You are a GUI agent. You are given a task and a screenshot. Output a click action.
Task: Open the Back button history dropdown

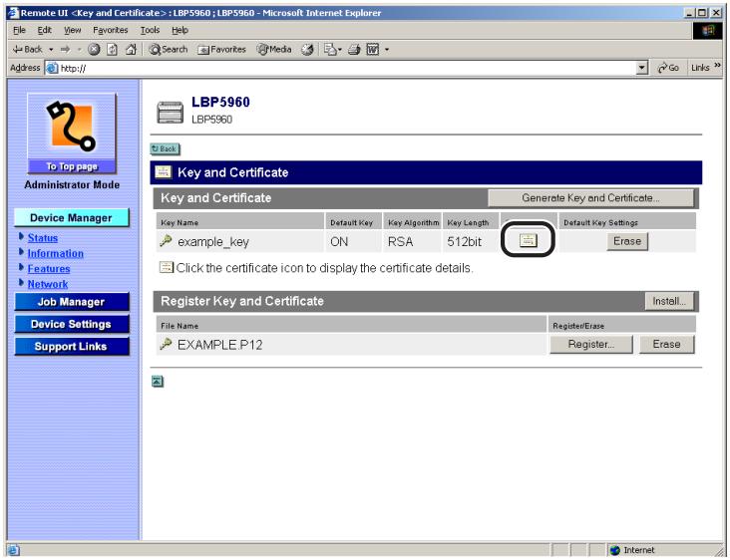(51, 49)
